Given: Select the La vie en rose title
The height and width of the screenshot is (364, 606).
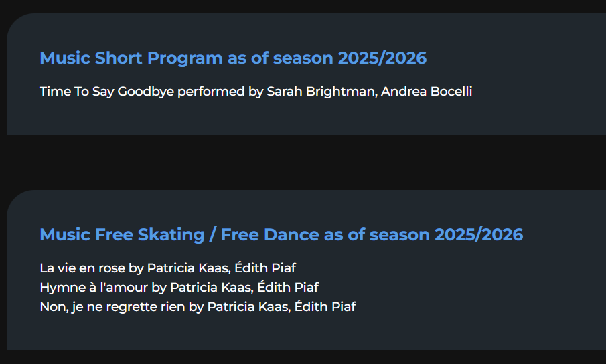Looking at the screenshot, I should [x=82, y=268].
